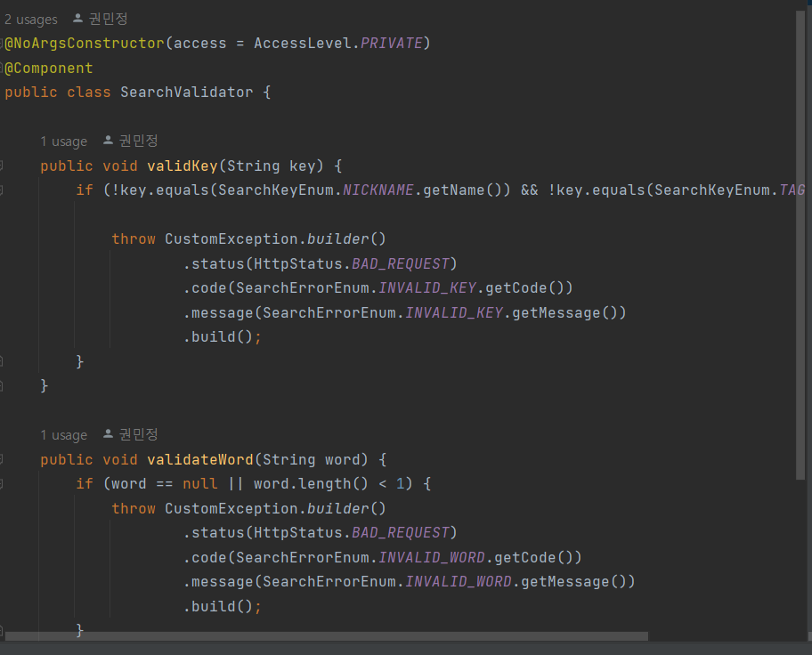This screenshot has height=655, width=812.
Task: Click the SearchValidator class name
Action: pos(186,93)
